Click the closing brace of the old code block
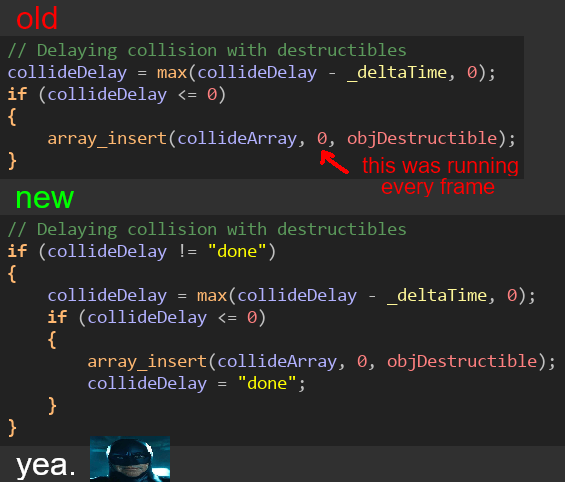Image resolution: width=565 pixels, height=482 pixels. point(12,160)
